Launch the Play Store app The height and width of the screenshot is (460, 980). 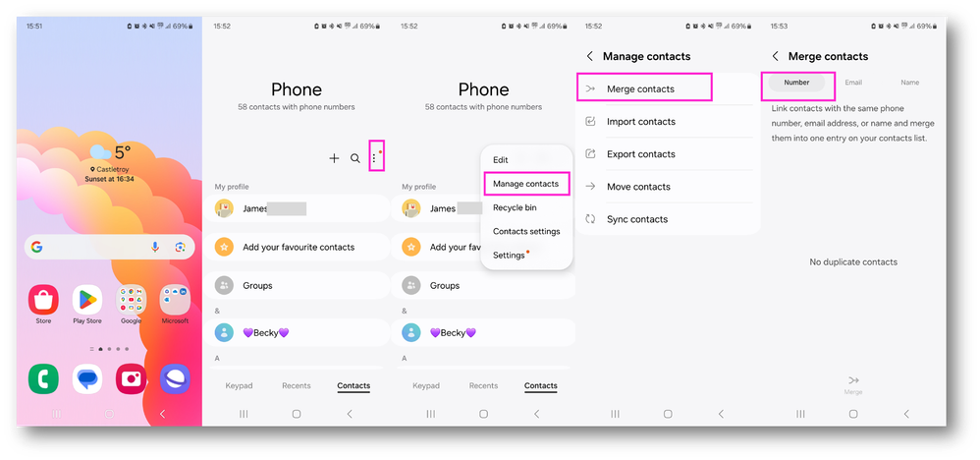87,300
